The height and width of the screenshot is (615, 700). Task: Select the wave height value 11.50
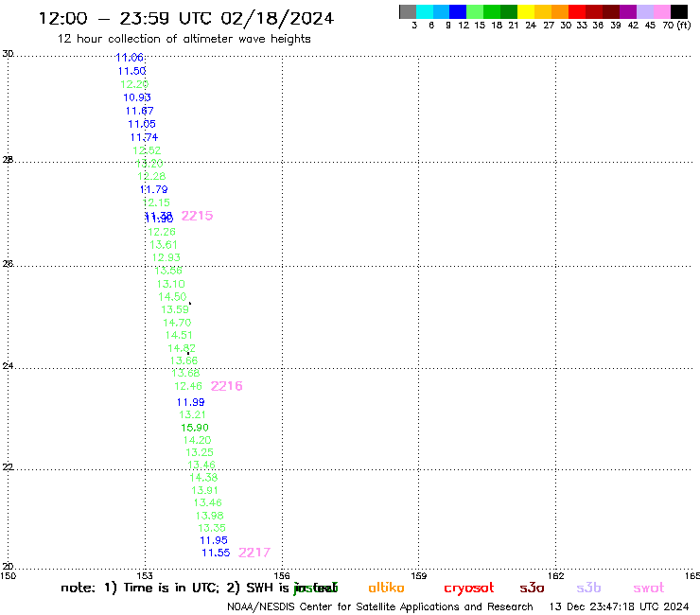pyautogui.click(x=131, y=71)
